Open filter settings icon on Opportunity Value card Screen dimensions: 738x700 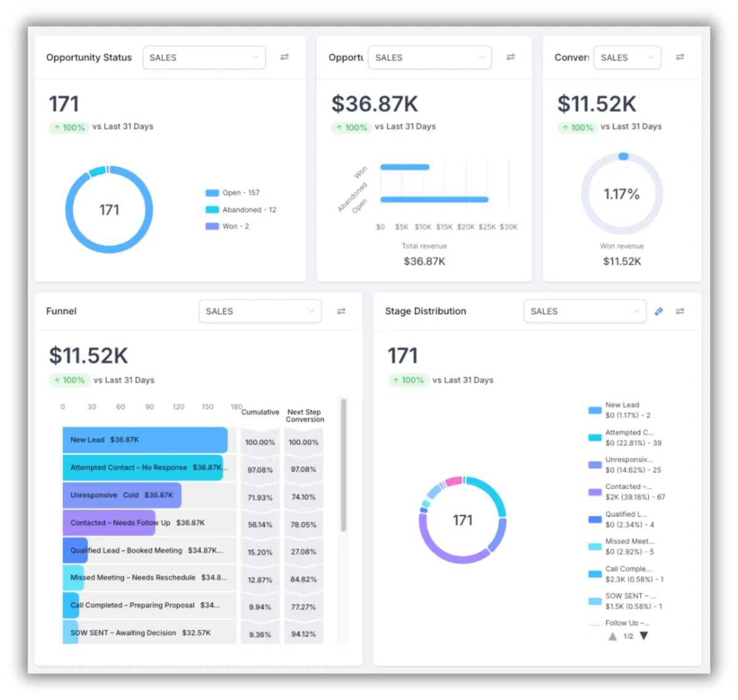510,57
